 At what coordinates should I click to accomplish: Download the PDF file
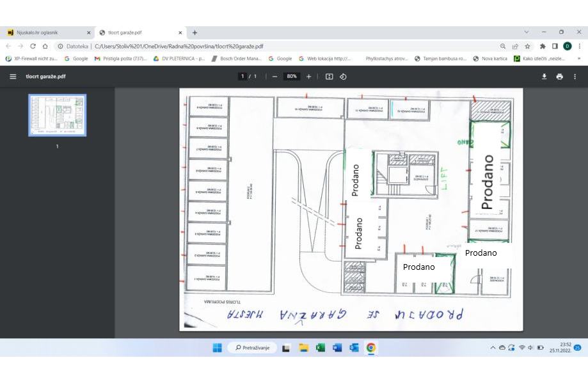pos(544,76)
